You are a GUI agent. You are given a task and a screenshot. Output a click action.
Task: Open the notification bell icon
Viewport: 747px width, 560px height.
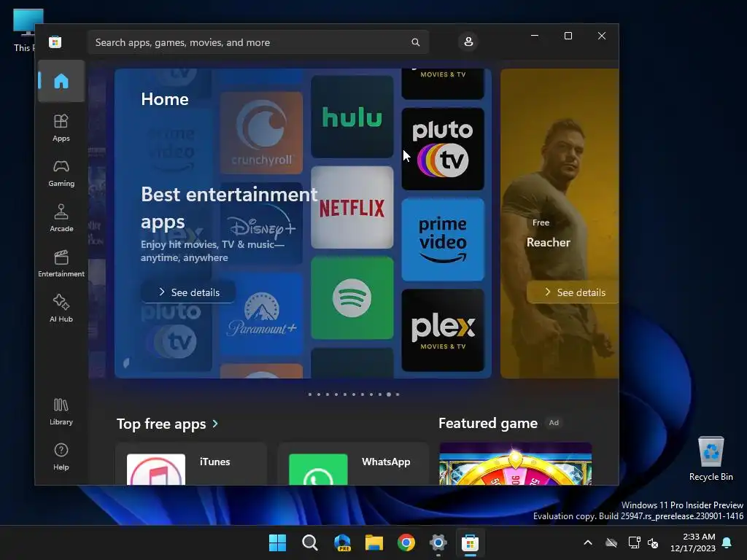tap(727, 542)
